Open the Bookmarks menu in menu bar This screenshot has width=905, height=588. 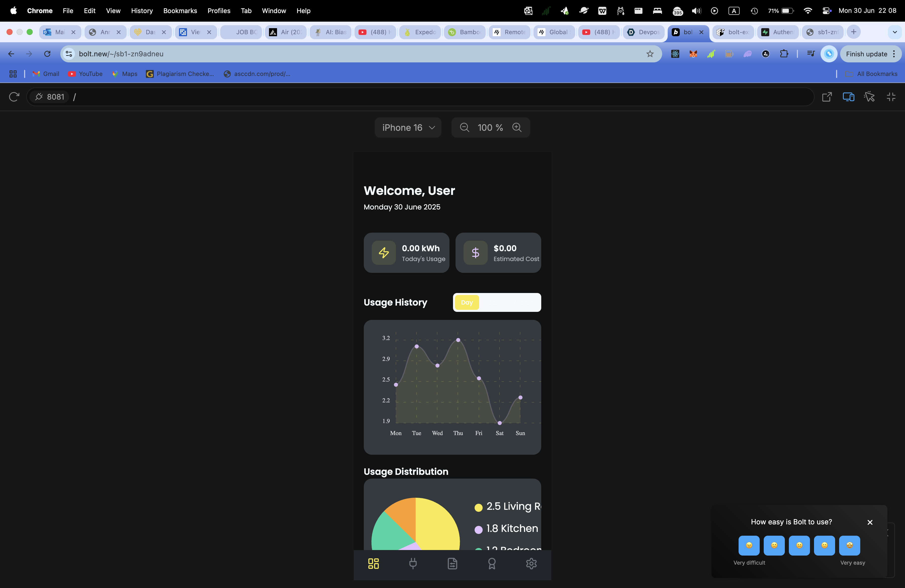(180, 11)
